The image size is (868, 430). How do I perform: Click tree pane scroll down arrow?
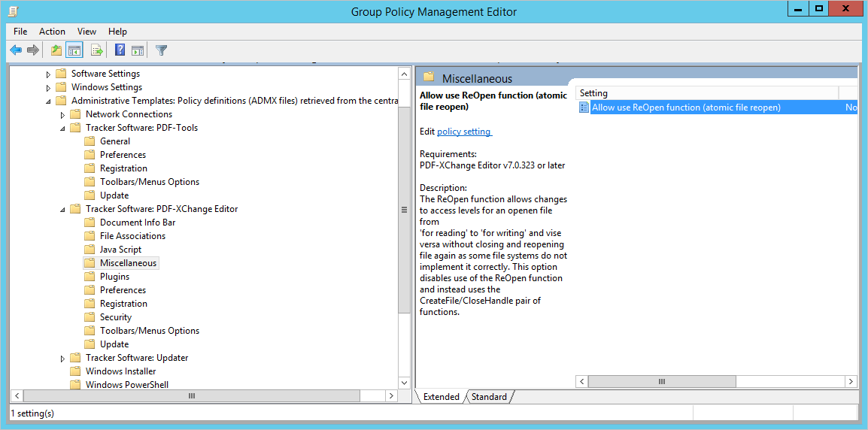tap(404, 383)
